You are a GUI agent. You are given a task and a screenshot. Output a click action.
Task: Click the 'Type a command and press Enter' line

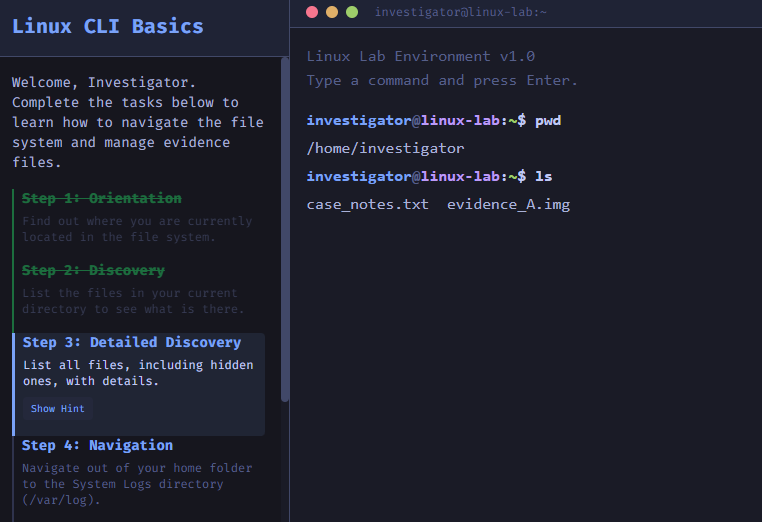(442, 80)
